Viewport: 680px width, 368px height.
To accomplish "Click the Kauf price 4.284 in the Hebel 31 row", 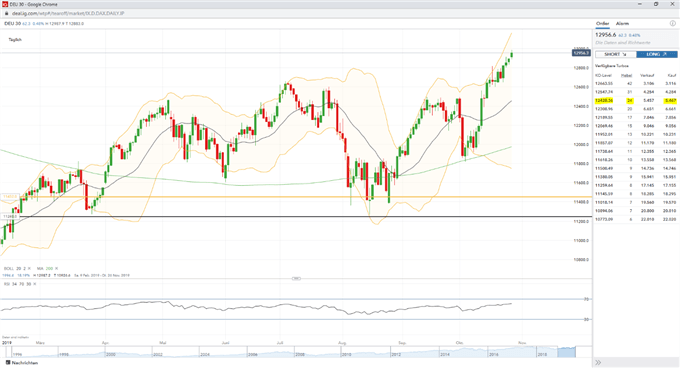I will pyautogui.click(x=670, y=92).
